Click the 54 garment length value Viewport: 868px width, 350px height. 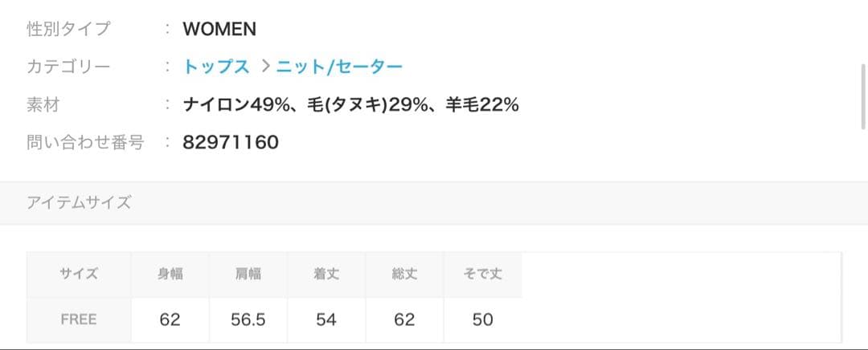coord(326,319)
